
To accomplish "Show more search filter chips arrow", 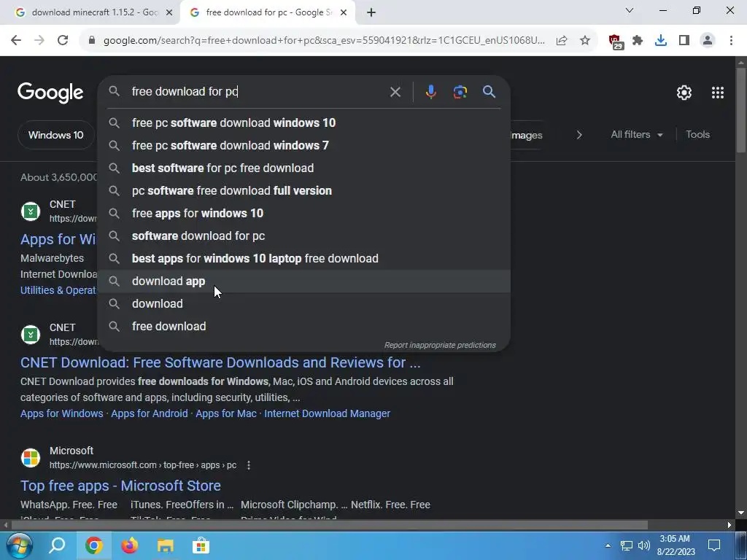I will tap(579, 135).
